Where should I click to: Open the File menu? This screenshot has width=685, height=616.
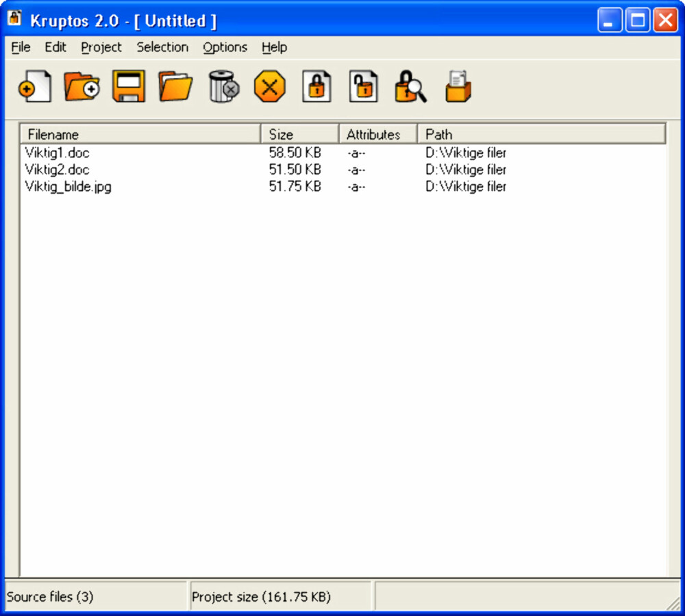click(21, 47)
